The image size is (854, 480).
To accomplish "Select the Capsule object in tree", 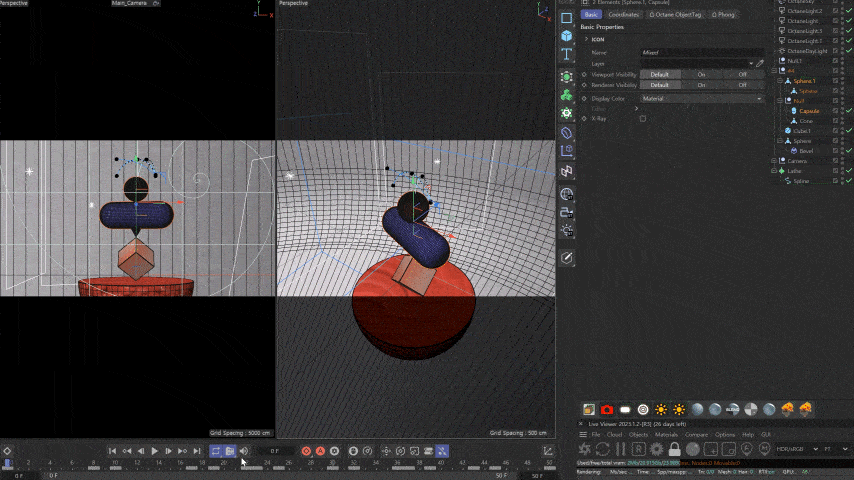I will click(x=809, y=111).
